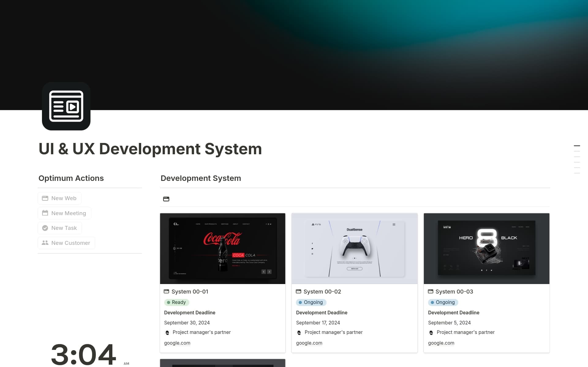Select the gallery view tab icon under Development System
The image size is (588, 367).
point(166,199)
